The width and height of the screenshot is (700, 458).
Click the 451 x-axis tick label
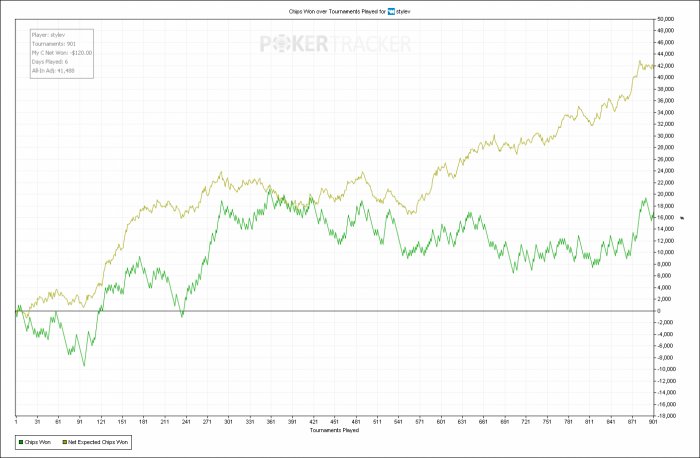point(335,421)
